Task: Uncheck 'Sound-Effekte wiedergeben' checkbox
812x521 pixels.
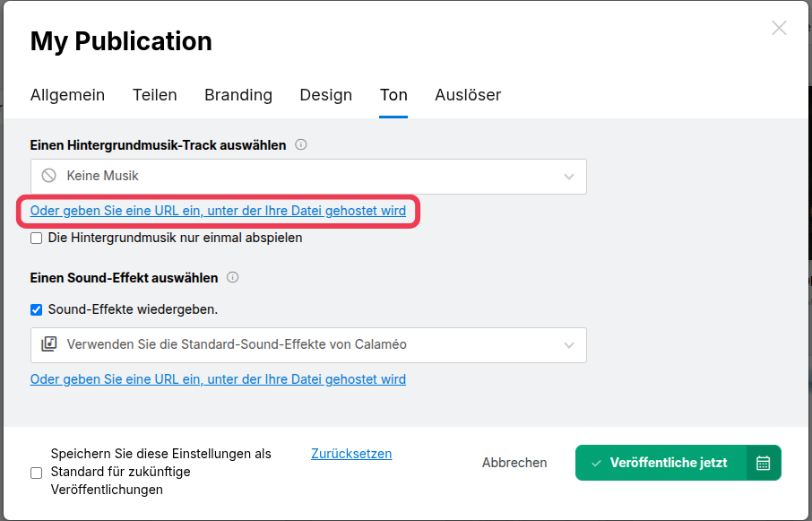Action: tap(36, 309)
